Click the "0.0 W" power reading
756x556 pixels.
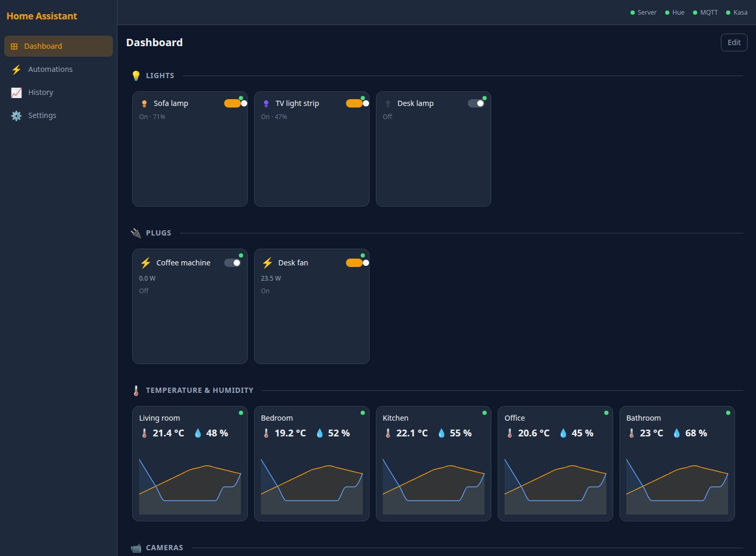pos(148,279)
